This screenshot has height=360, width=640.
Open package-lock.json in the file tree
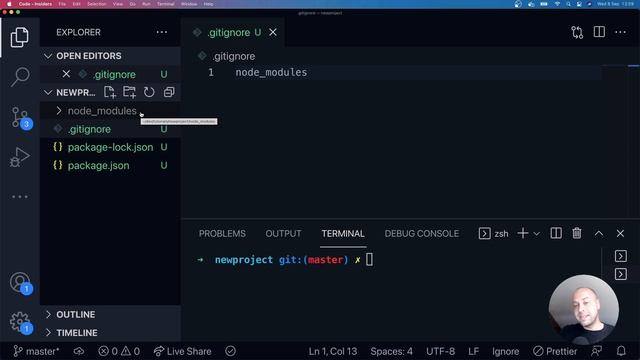pos(110,147)
